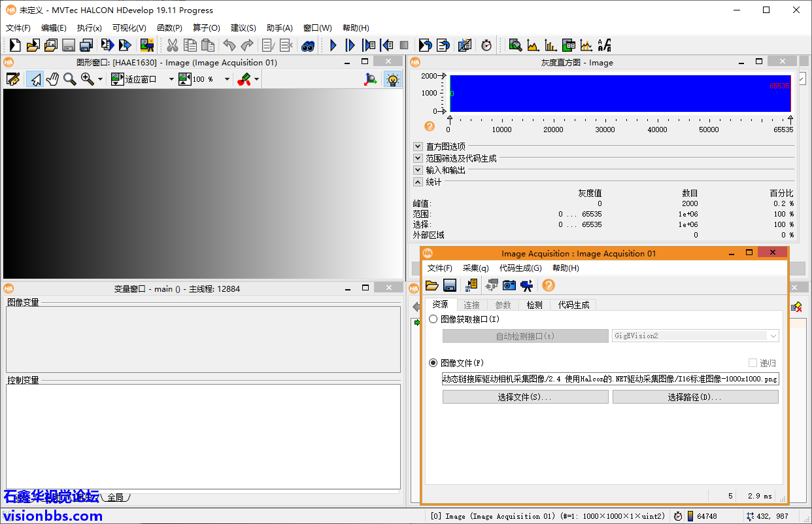Click the scissors cut icon
This screenshot has height=524, width=812.
173,45
